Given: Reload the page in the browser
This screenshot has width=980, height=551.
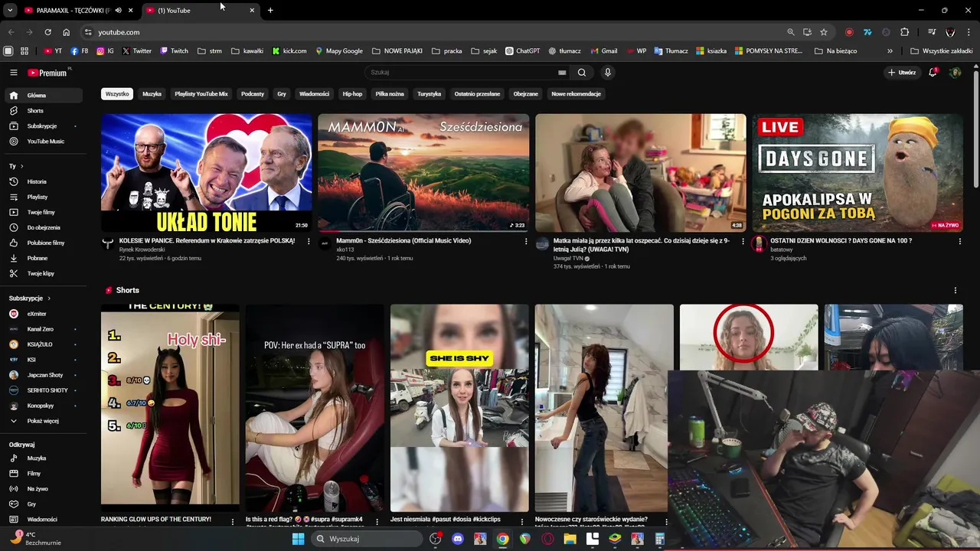Looking at the screenshot, I should click(x=47, y=32).
